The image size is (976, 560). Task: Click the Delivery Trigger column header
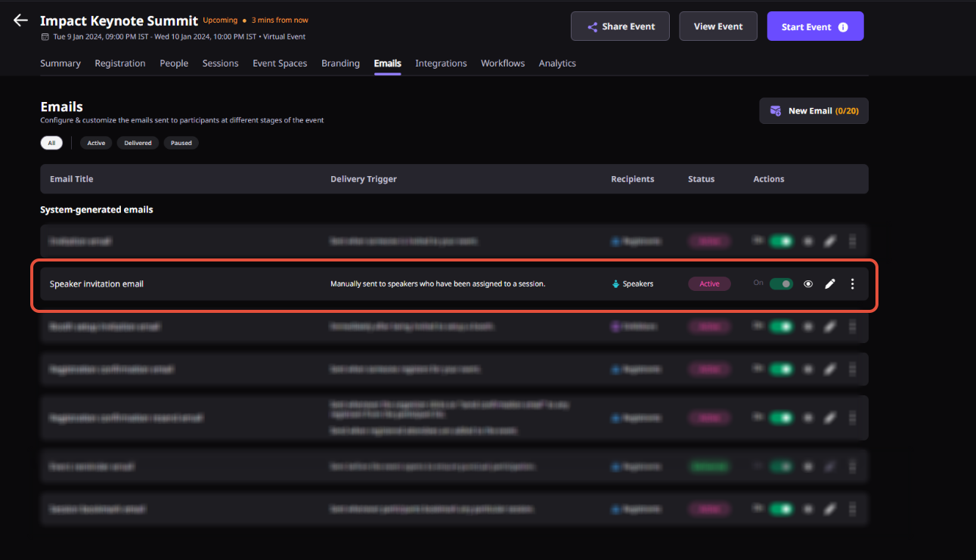[364, 179]
